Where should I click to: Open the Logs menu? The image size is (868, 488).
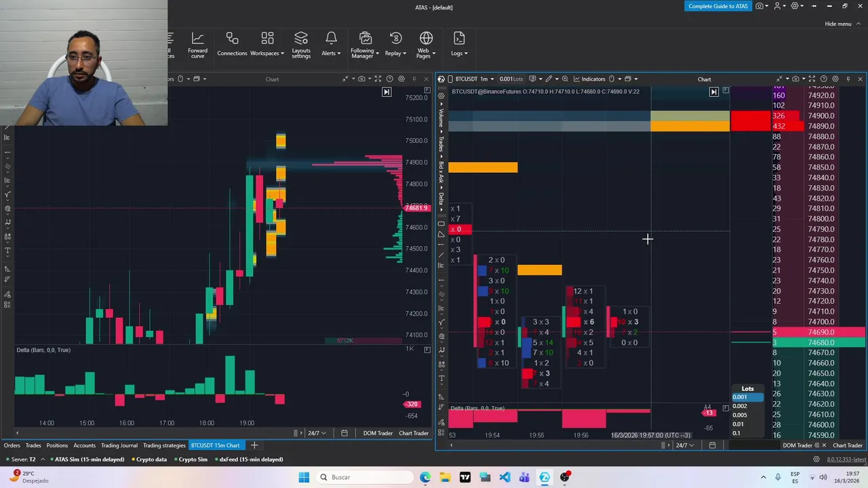(x=459, y=44)
